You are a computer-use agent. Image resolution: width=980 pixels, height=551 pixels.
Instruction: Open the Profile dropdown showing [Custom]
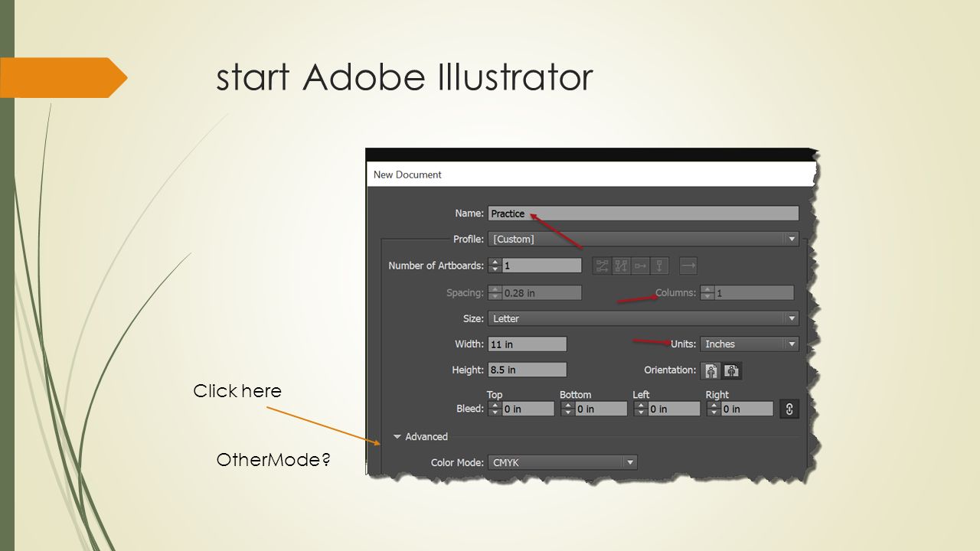643,240
